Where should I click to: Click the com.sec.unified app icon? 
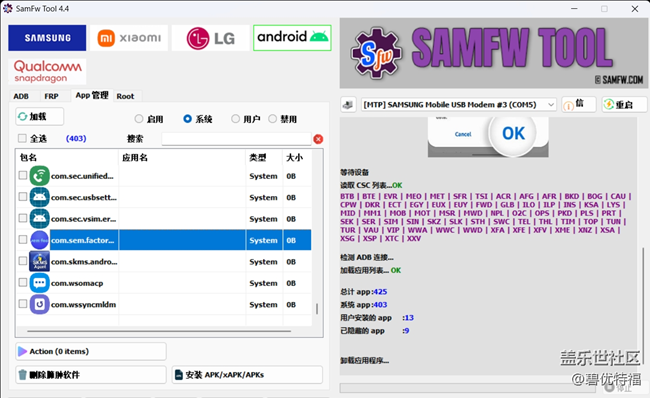click(x=39, y=176)
